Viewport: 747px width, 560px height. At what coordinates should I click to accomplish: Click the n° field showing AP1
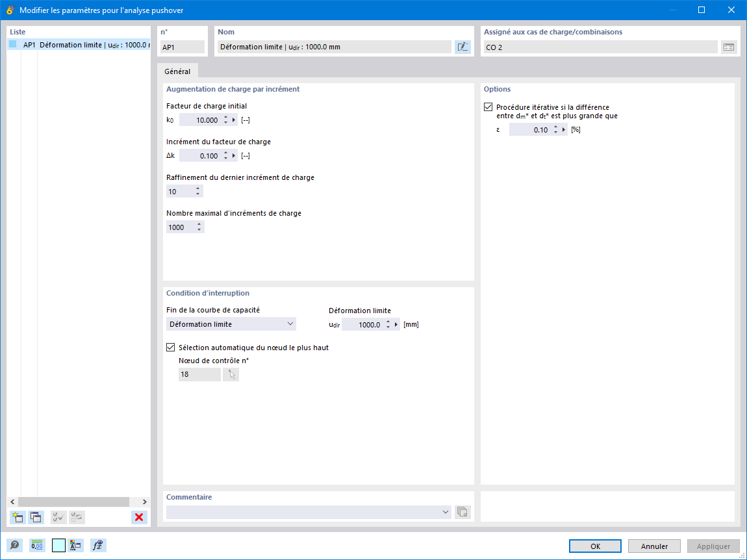(183, 47)
